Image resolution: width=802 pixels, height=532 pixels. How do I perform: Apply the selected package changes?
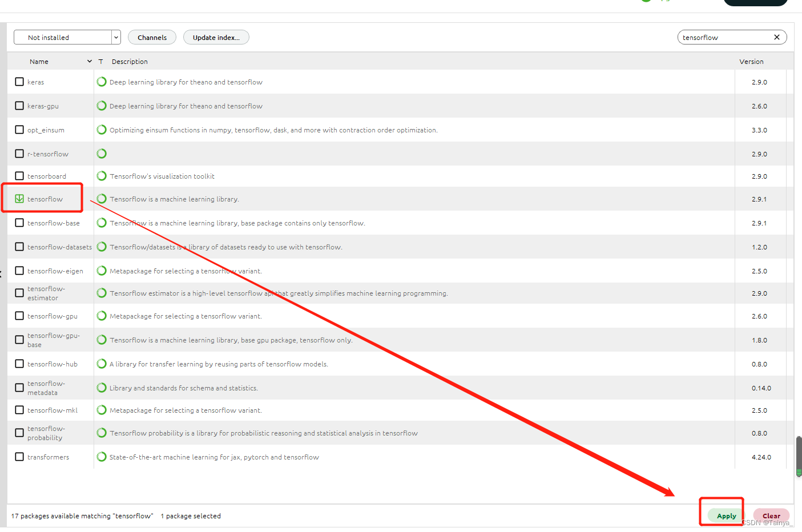[x=726, y=515]
